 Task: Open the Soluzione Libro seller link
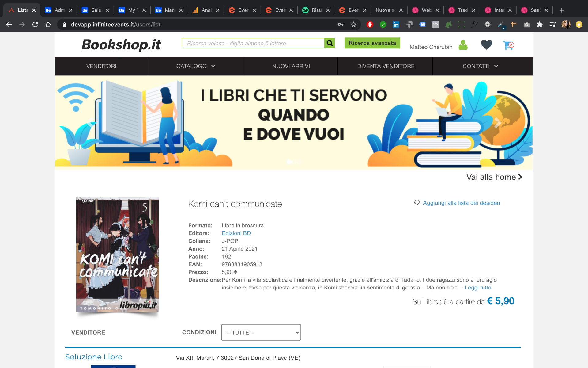tap(94, 357)
